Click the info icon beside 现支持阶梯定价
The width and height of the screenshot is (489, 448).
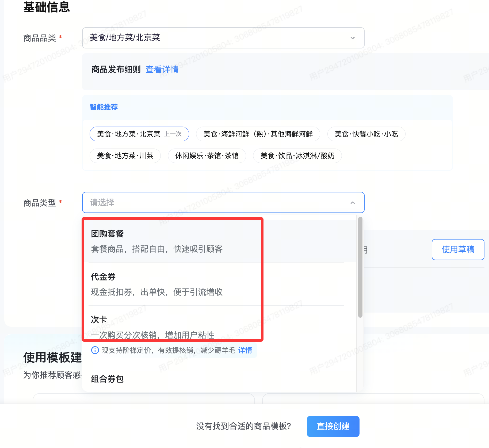tap(95, 350)
